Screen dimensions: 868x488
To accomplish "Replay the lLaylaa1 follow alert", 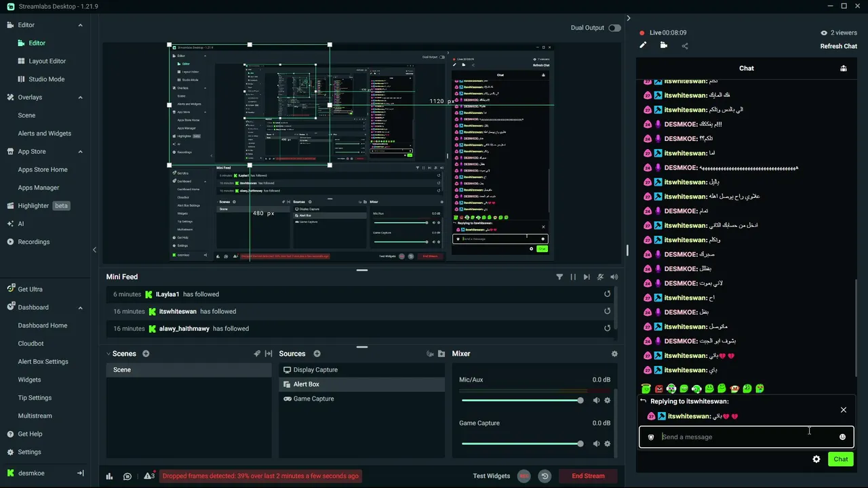I will pyautogui.click(x=607, y=294).
